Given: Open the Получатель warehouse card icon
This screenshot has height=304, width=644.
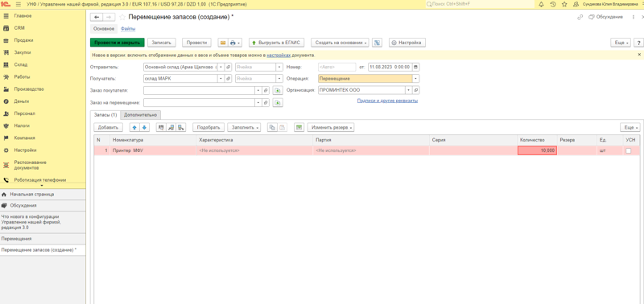Looking at the screenshot, I should click(229, 78).
